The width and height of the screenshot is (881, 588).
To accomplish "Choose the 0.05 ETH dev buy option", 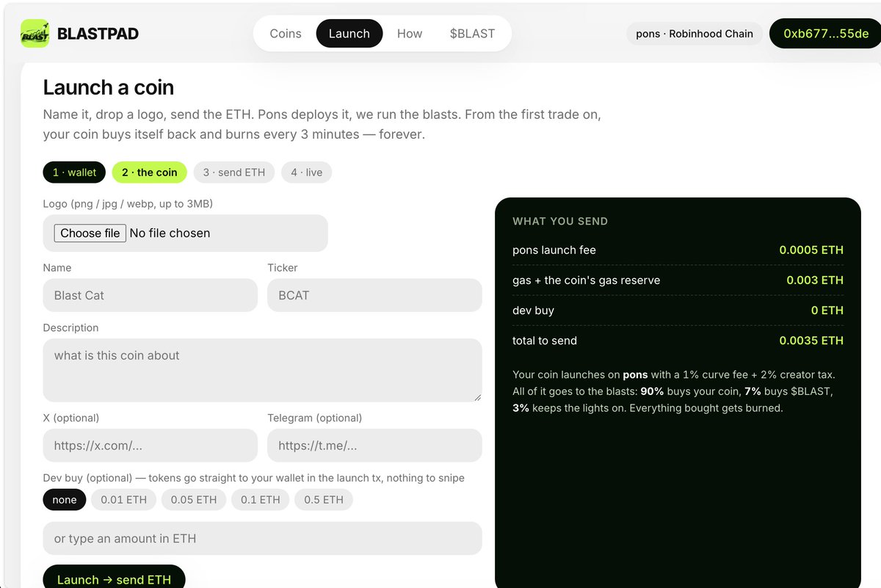I will click(x=194, y=500).
